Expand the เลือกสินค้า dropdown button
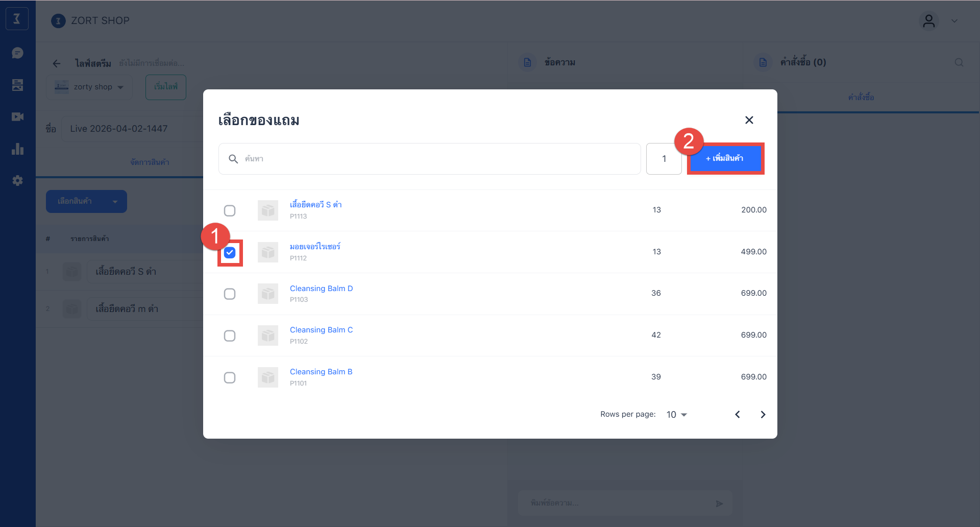Screen dimensions: 980x527 (x=86, y=202)
